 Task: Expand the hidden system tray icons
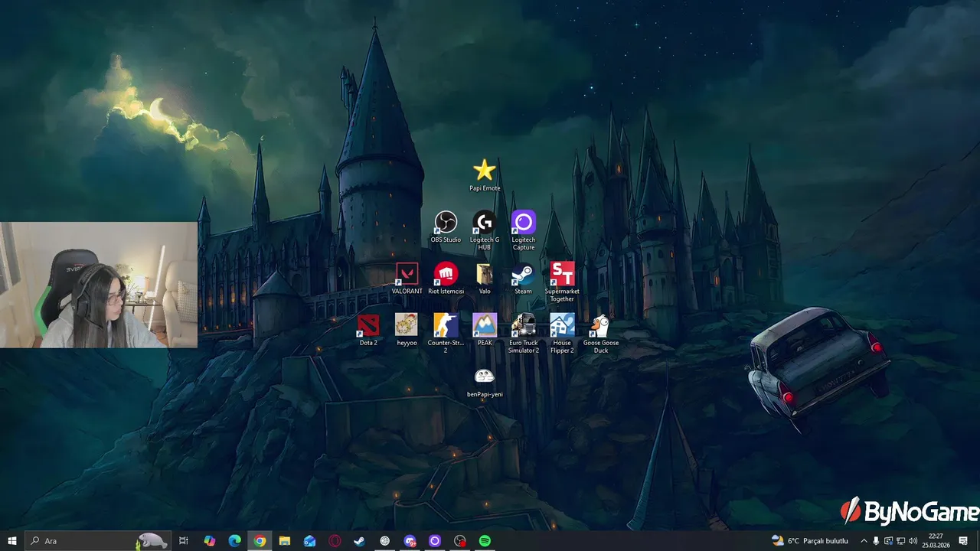pos(864,541)
